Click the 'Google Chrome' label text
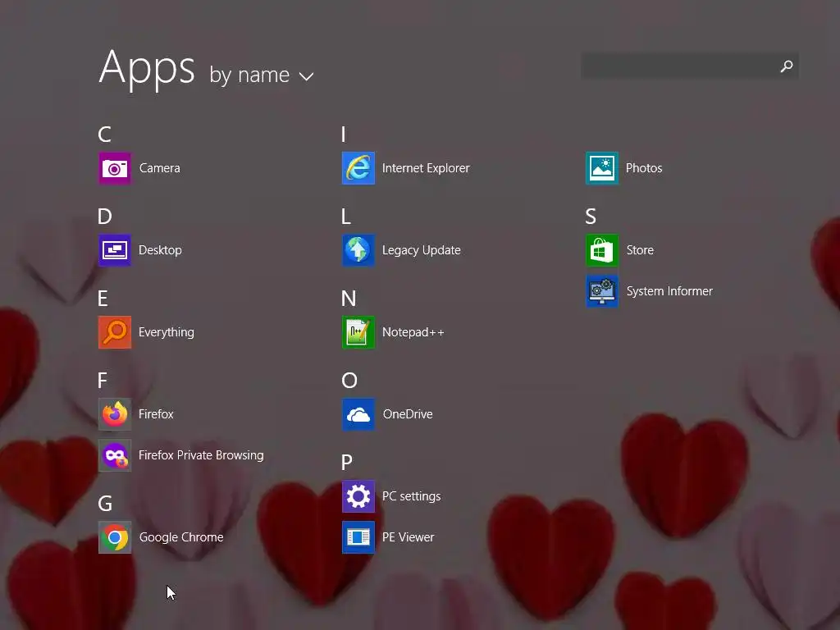840x630 pixels. 181,537
